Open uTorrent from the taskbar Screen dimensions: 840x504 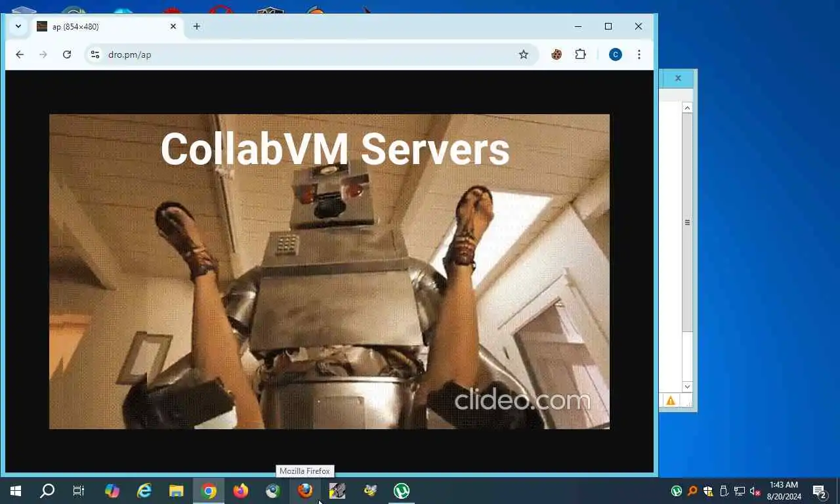click(402, 491)
